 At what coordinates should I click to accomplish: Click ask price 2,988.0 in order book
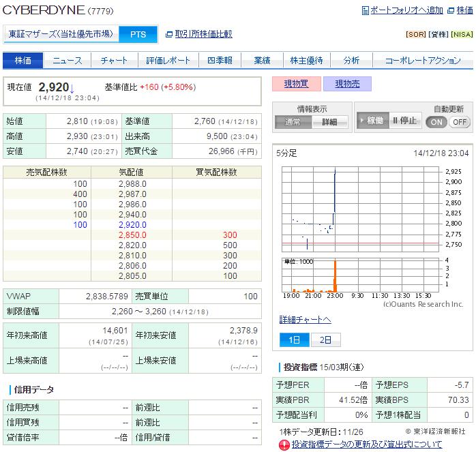132,184
